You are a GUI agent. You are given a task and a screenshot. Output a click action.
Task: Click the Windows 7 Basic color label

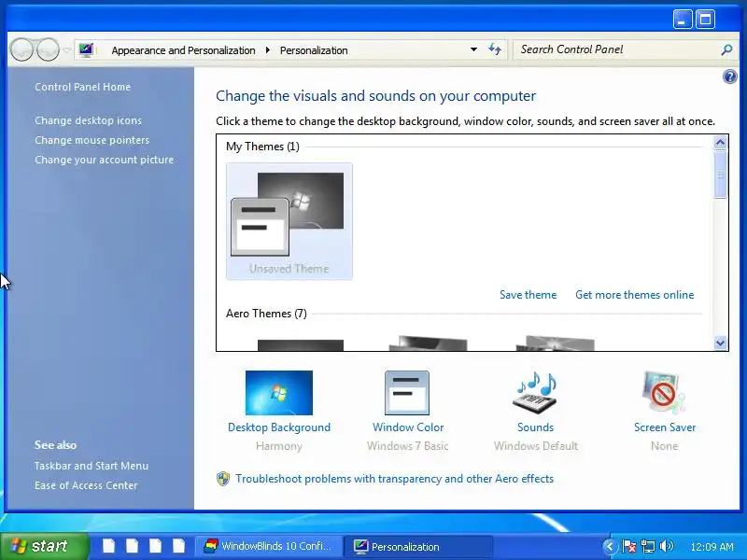408,446
